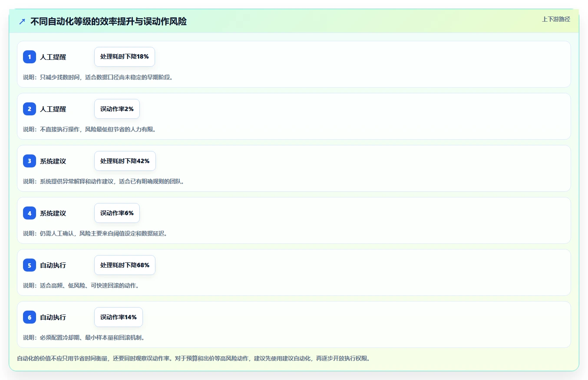Click 人工提醒 label in row 1

click(x=53, y=57)
